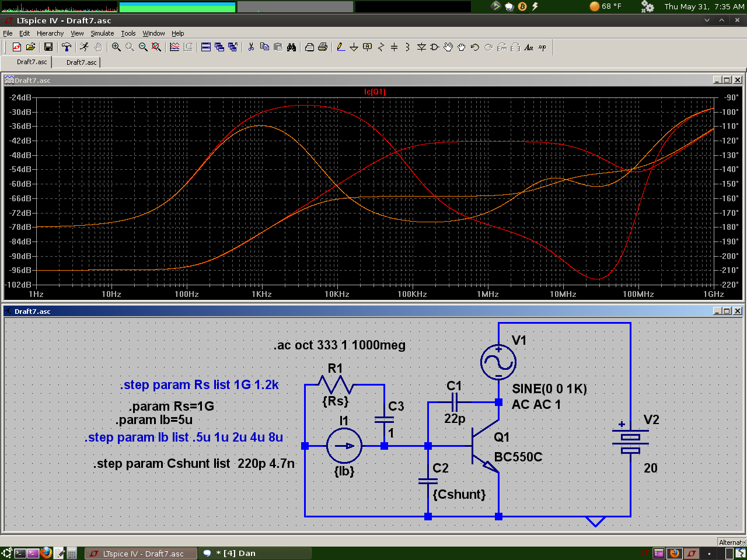This screenshot has width=747, height=560.
Task: Cascade windows using the toolbar icon
Action: pos(219,47)
